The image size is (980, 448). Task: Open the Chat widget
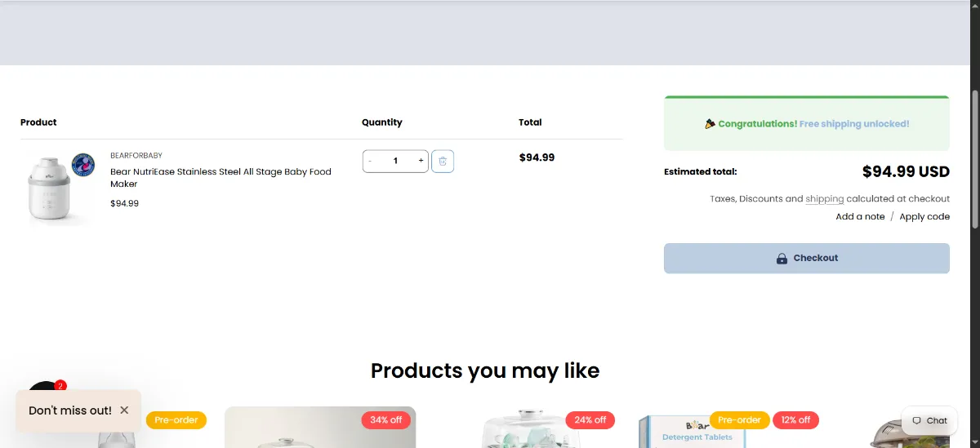[929, 421]
